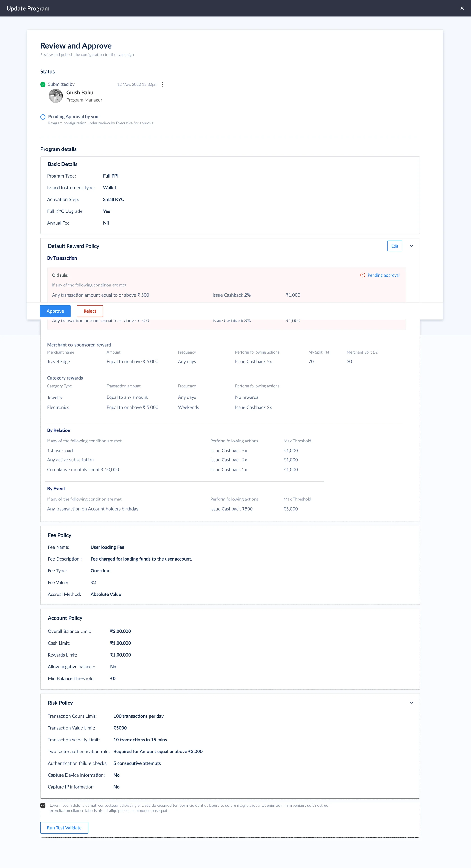Click the submission timestamp 12 May, 2022
Screen dimensions: 471x868
click(137, 85)
